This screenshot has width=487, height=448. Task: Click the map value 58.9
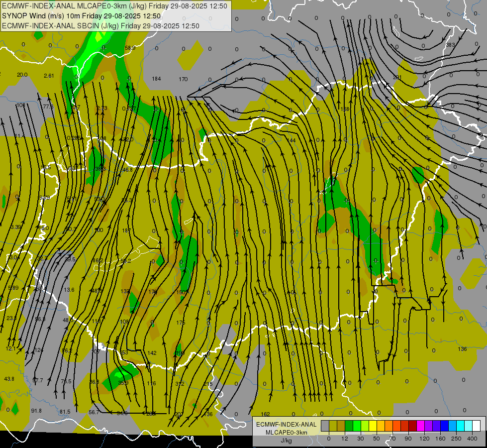pyautogui.click(x=130, y=48)
